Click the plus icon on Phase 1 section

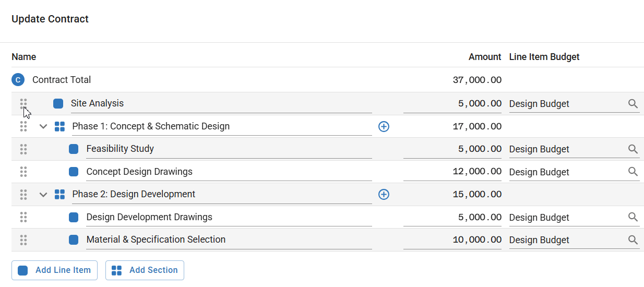pos(384,126)
